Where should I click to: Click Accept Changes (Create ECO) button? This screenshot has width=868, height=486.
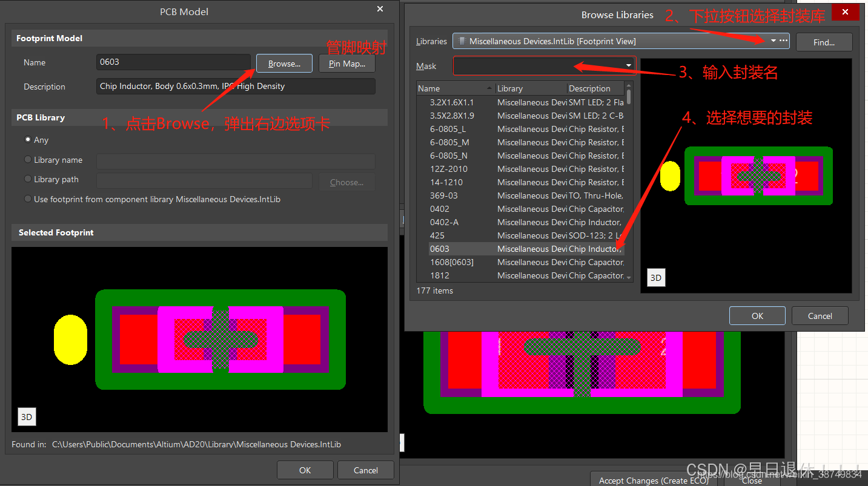pos(654,481)
